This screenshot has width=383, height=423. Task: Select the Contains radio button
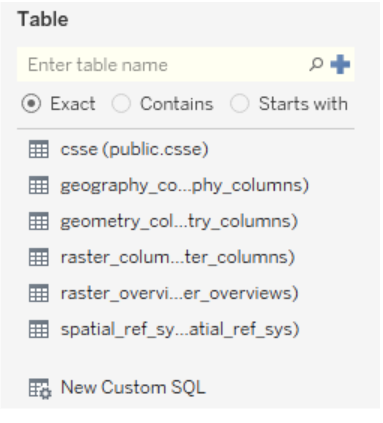121,103
